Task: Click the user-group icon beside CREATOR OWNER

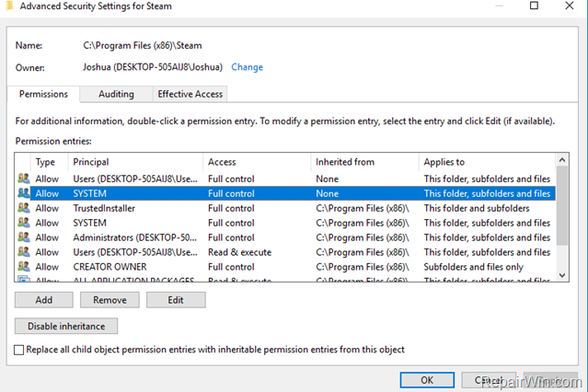Action: point(24,266)
